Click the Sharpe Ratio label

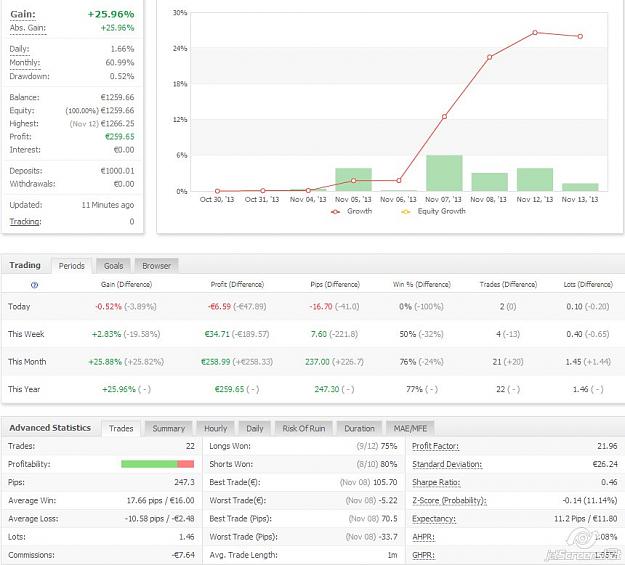tap(436, 483)
